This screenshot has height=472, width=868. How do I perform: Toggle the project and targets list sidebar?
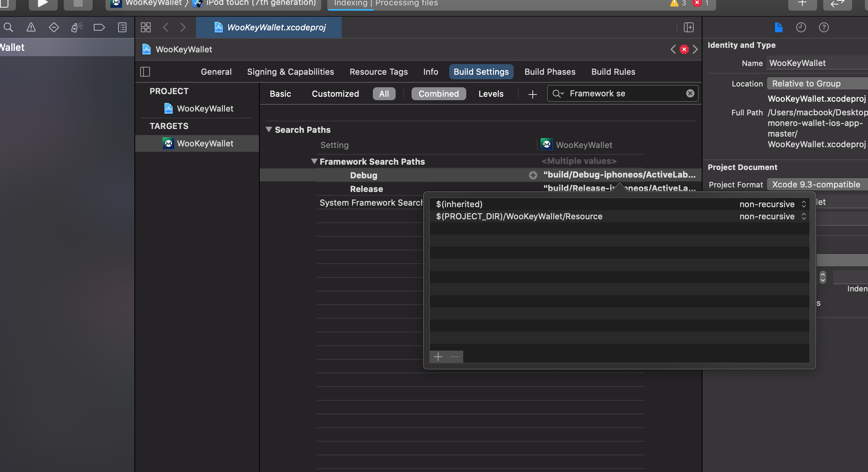[x=145, y=72]
